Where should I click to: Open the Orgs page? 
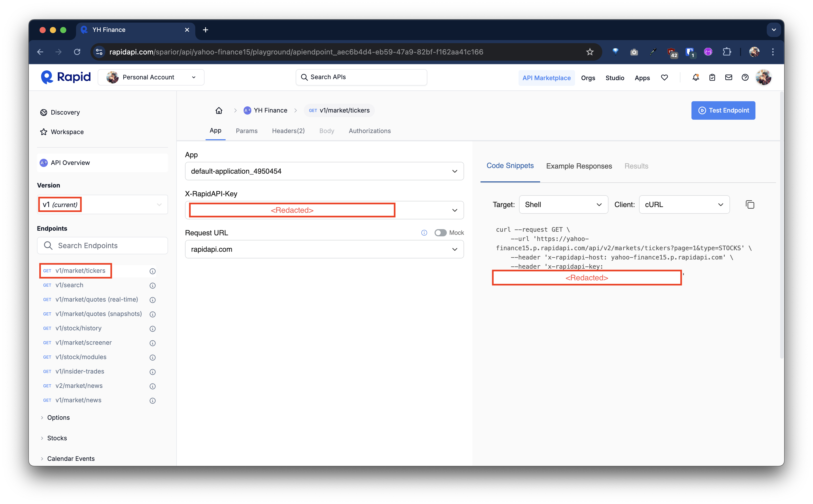point(588,78)
